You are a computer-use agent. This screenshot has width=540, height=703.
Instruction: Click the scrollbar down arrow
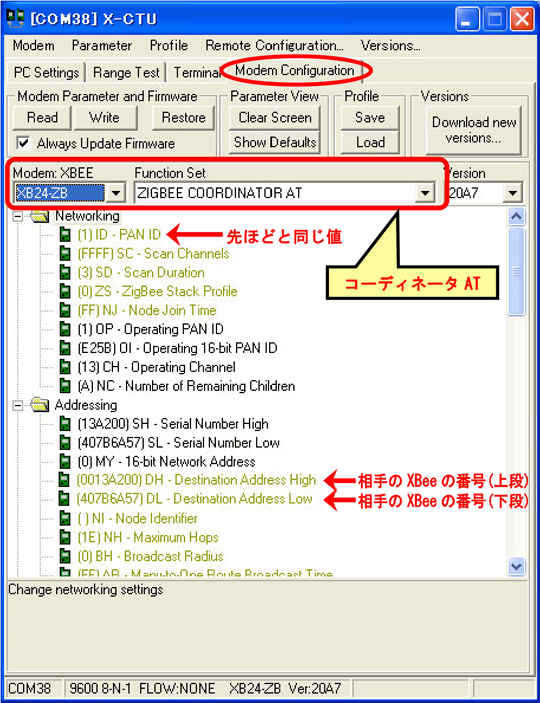click(517, 565)
